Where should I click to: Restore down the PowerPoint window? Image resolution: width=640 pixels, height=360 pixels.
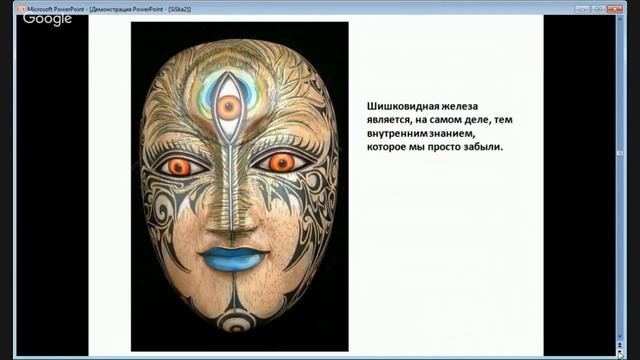coord(598,9)
